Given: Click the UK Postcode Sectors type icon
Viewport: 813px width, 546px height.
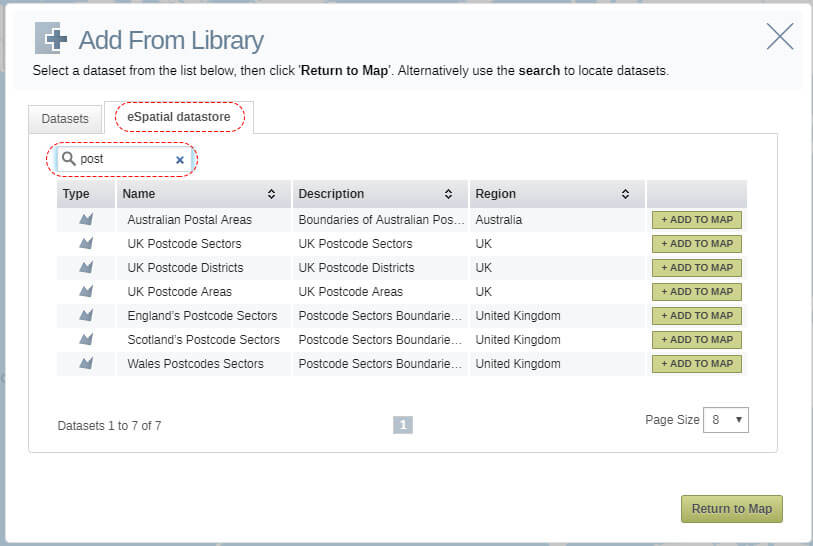Looking at the screenshot, I should coord(86,243).
